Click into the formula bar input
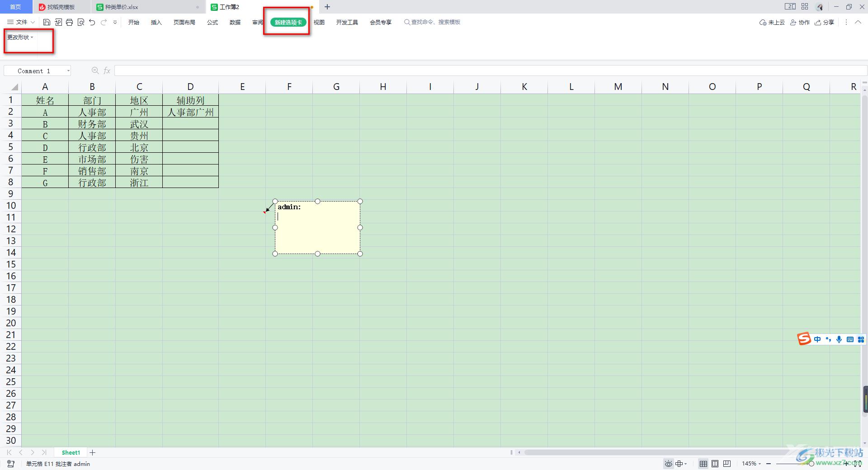The width and height of the screenshot is (868, 470). coord(491,70)
